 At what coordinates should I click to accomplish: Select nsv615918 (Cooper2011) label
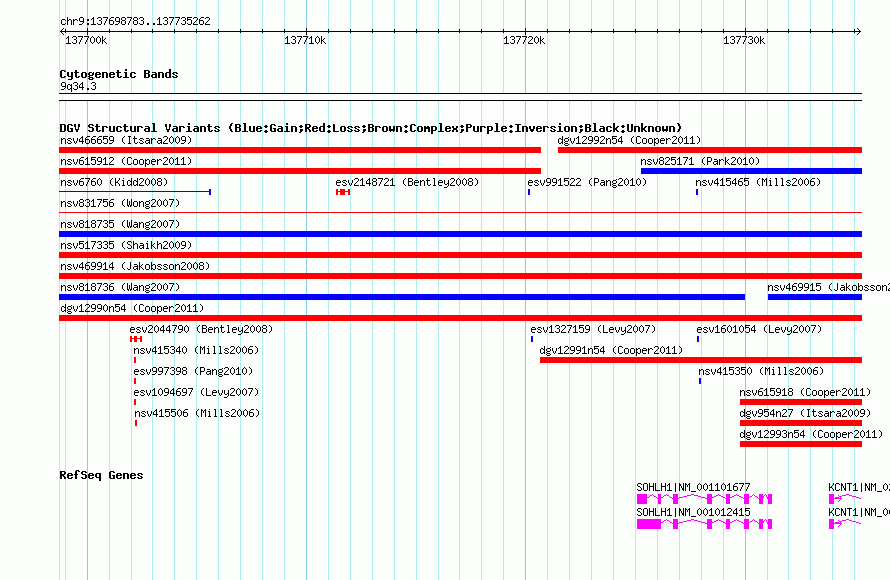click(x=805, y=392)
